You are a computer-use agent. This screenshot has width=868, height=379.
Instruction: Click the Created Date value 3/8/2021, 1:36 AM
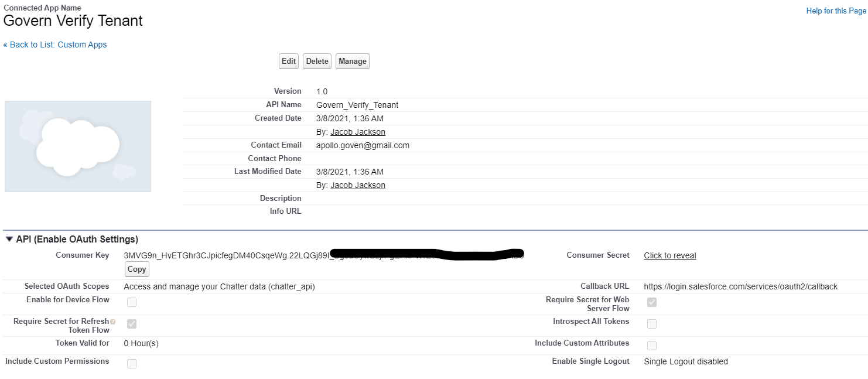pyautogui.click(x=350, y=118)
